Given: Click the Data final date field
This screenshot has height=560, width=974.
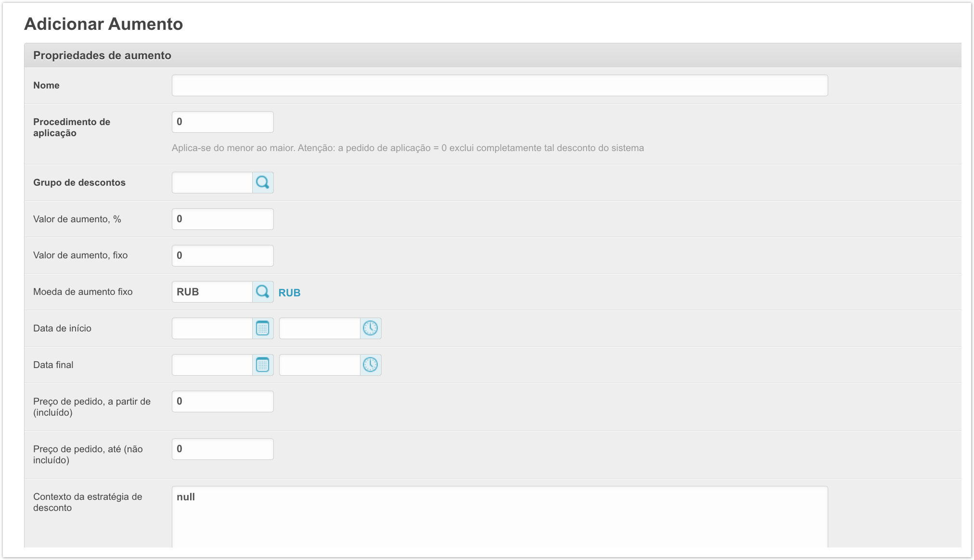Looking at the screenshot, I should click(x=212, y=365).
